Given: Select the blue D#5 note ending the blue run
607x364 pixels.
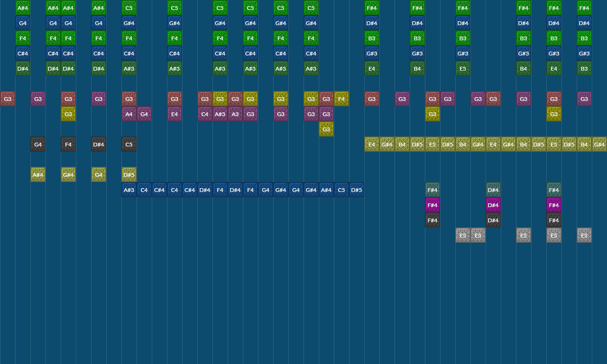Looking at the screenshot, I should pos(356,190).
